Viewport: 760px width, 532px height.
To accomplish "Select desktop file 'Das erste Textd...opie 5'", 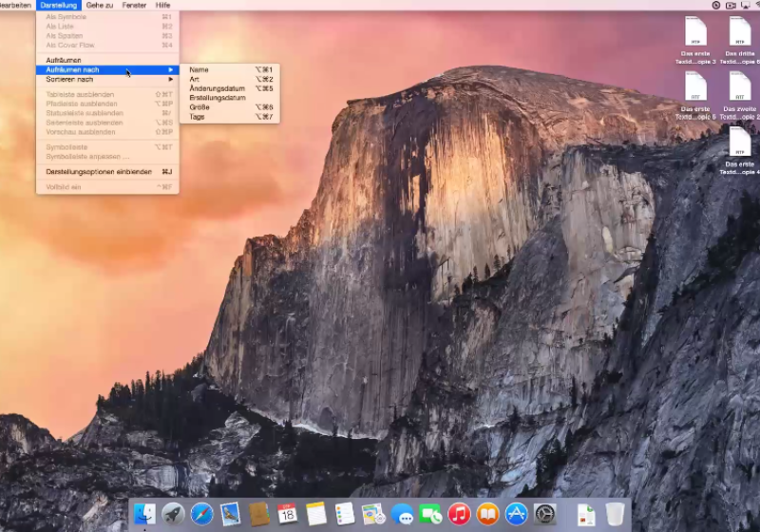I will coord(695,95).
